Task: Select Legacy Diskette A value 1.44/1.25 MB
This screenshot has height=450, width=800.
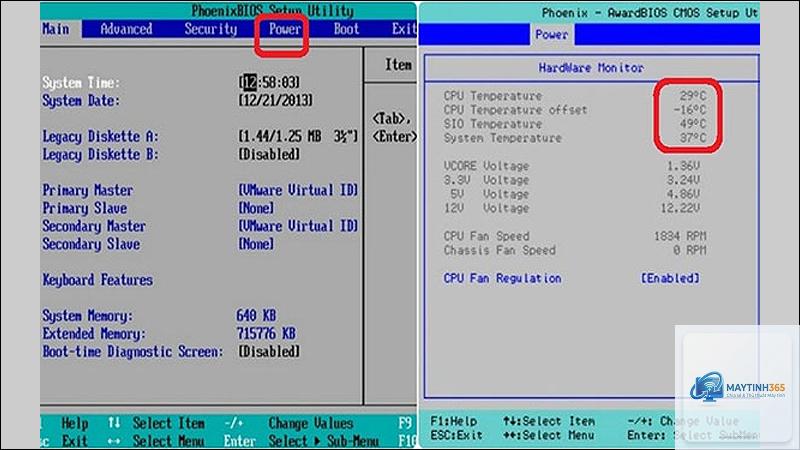Action: pos(298,136)
